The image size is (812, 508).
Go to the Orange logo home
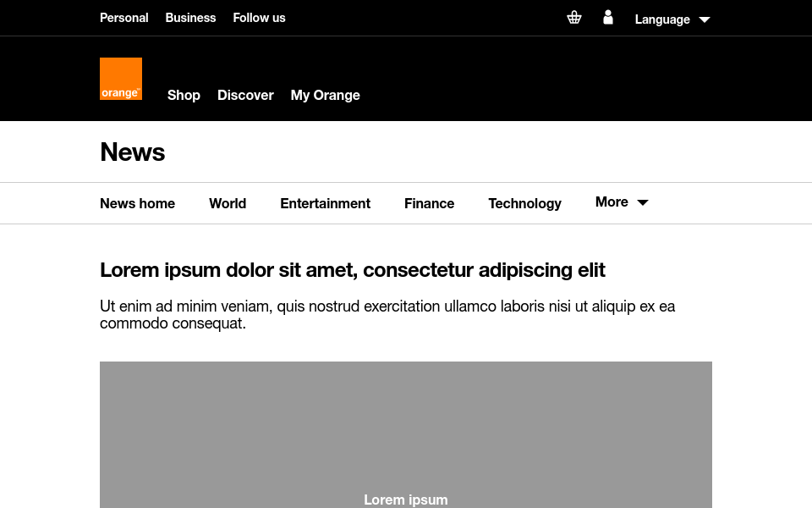pos(121,79)
